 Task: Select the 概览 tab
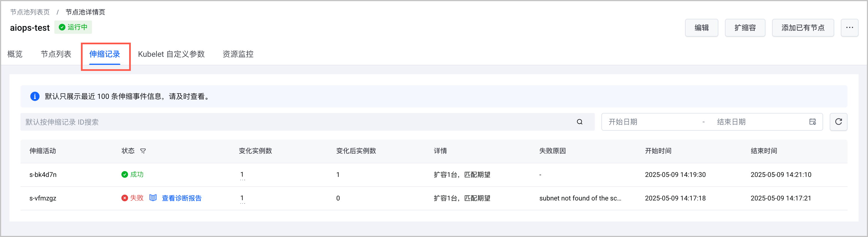[15, 54]
